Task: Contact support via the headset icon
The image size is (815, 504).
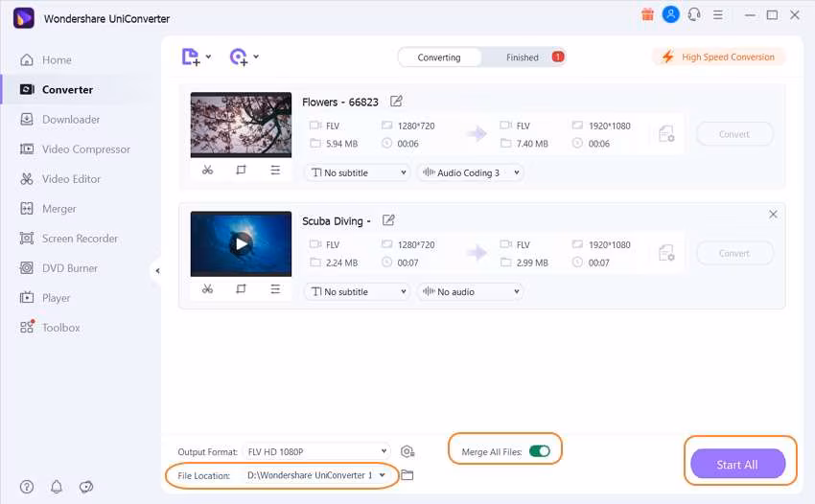Action: pyautogui.click(x=694, y=14)
